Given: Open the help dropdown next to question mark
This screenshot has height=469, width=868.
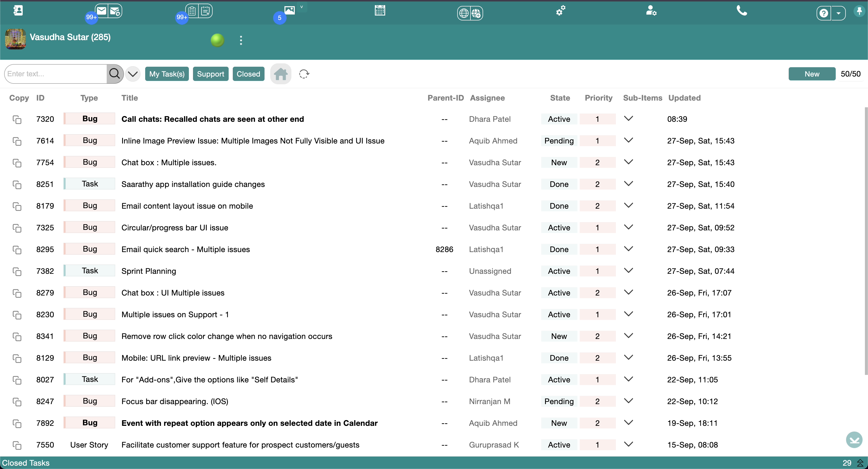Looking at the screenshot, I should click(839, 13).
